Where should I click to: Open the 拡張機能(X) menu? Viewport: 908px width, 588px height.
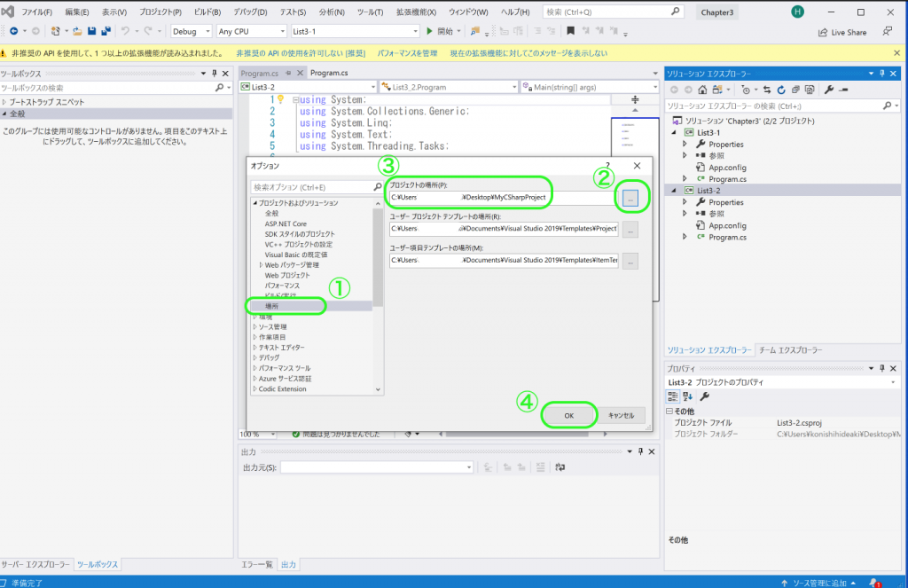point(416,12)
